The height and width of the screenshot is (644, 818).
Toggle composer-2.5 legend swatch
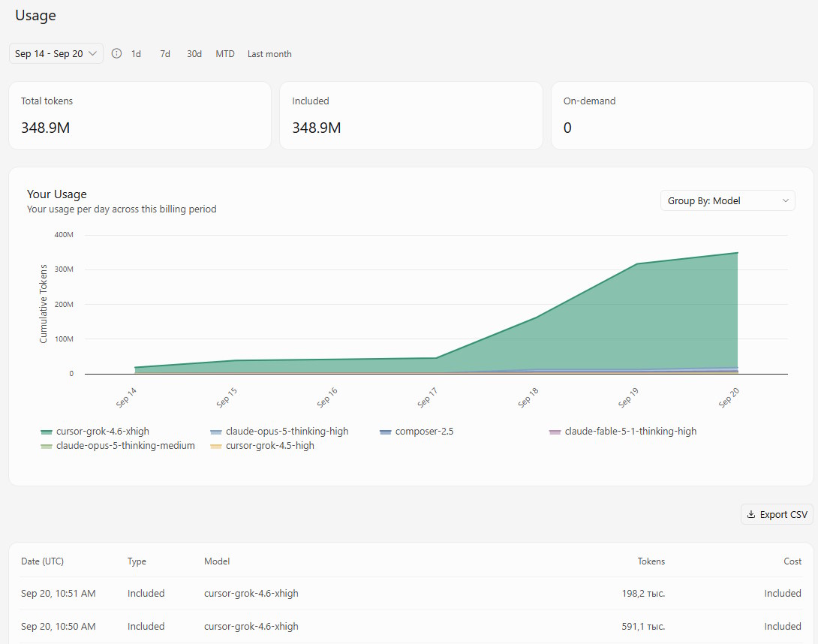tap(386, 432)
